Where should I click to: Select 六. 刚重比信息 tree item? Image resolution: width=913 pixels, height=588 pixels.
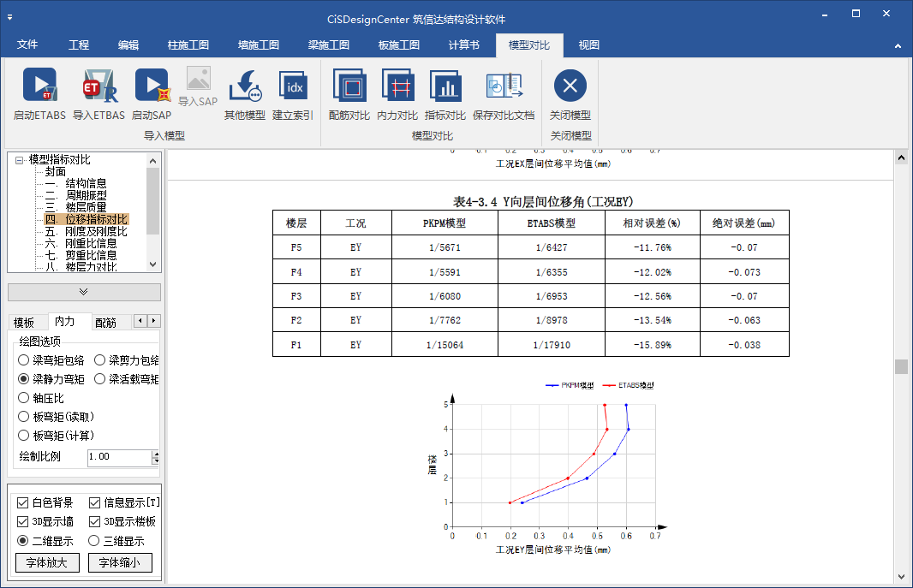81,243
